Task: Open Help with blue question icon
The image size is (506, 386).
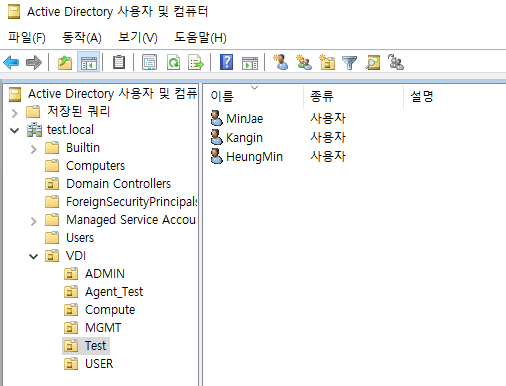Action: pos(226,62)
